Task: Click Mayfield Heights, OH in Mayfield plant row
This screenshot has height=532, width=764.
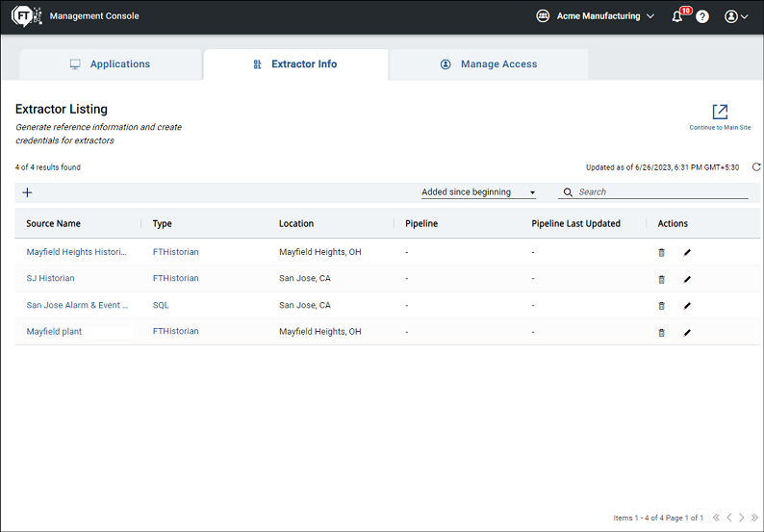Action: 320,331
